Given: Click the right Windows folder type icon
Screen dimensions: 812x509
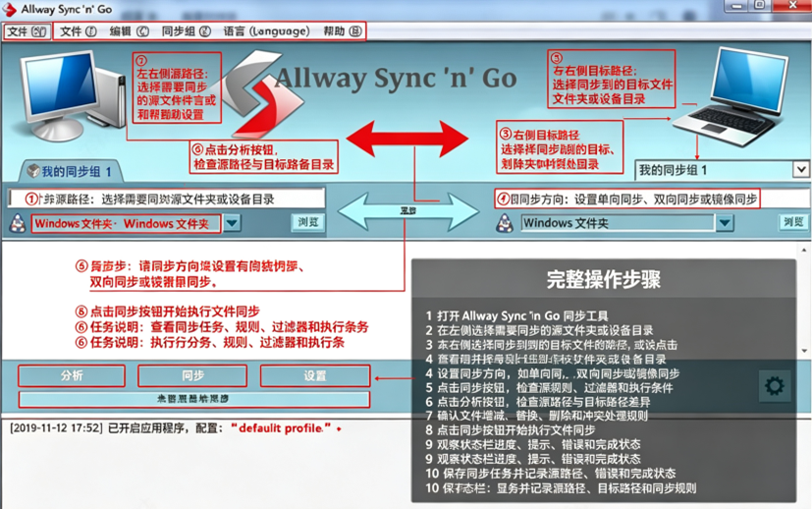Looking at the screenshot, I should [505, 223].
